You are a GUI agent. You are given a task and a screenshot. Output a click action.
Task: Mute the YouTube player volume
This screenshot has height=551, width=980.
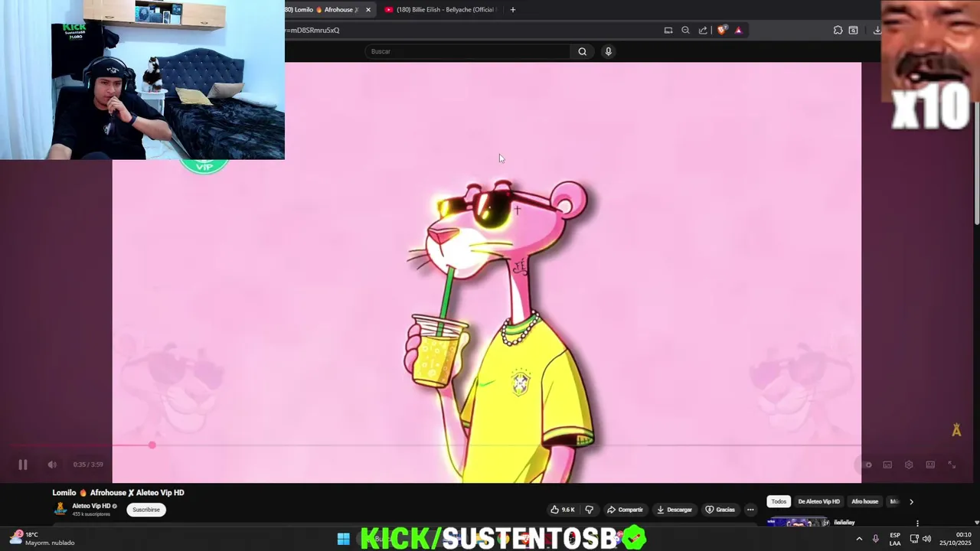tap(52, 465)
